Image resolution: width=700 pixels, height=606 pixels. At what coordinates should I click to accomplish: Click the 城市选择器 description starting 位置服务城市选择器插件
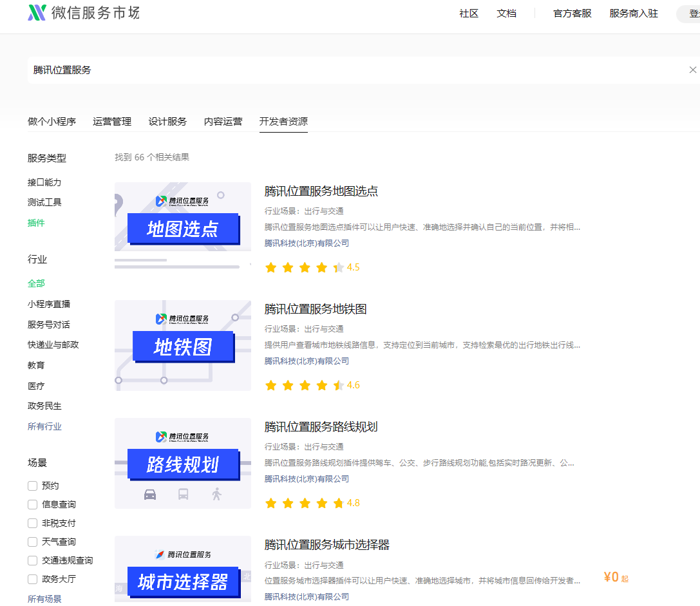coord(422,581)
